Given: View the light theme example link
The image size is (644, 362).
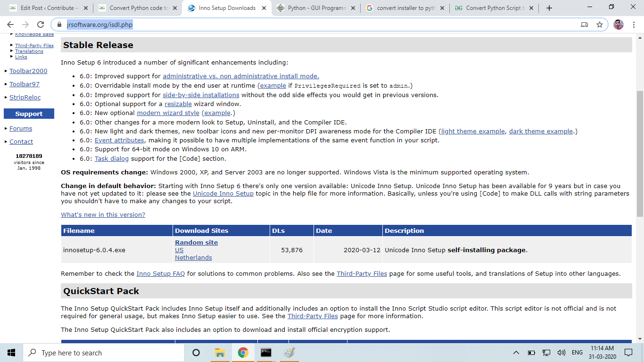Looking at the screenshot, I should [x=473, y=132].
